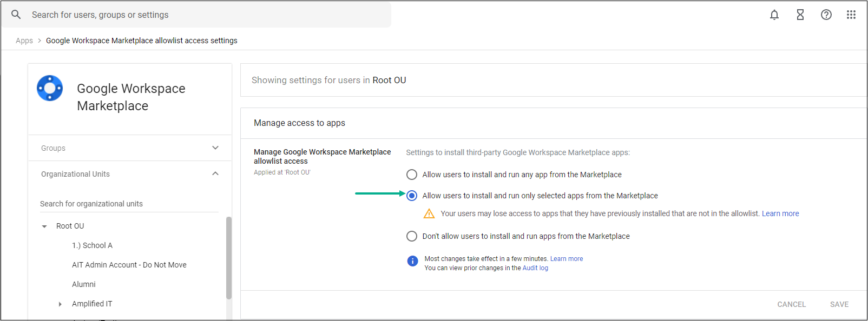Image resolution: width=868 pixels, height=321 pixels.
Task: Open the Google apps grid launcher
Action: pos(851,15)
